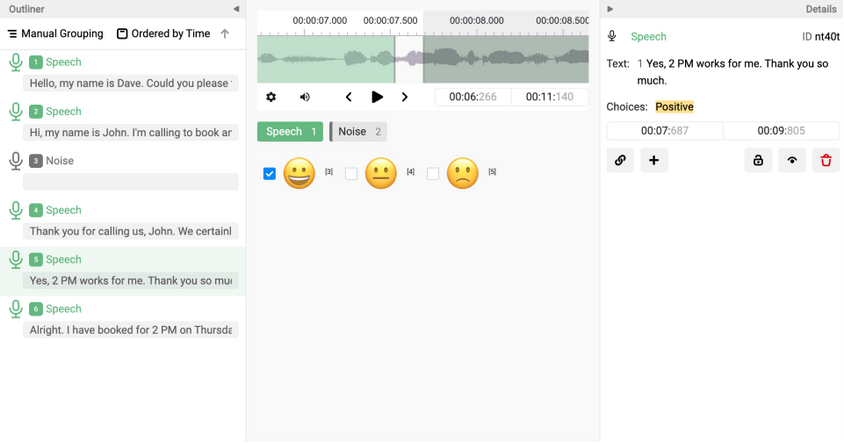Select the Speech label tag
Viewport: 844px width, 443px height.
pyautogui.click(x=290, y=131)
